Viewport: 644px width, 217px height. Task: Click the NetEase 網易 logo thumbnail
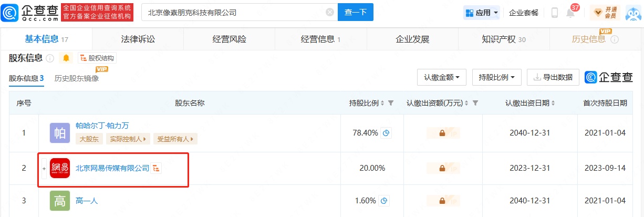tap(60, 168)
